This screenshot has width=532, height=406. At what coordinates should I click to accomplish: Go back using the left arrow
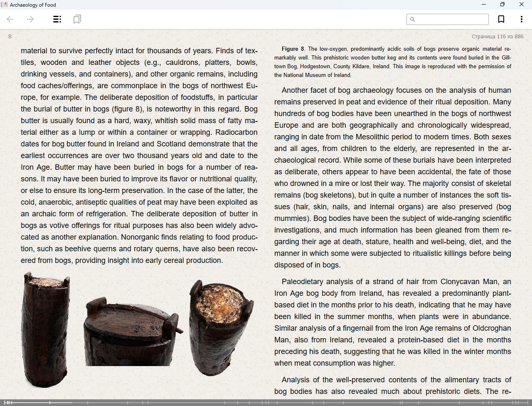[x=10, y=19]
